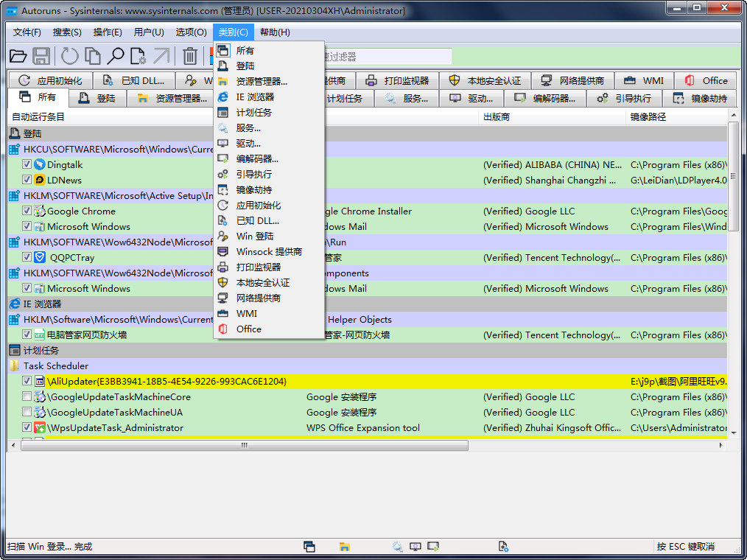Click the status bar codec icon
The height and width of the screenshot is (560, 747).
[x=433, y=547]
